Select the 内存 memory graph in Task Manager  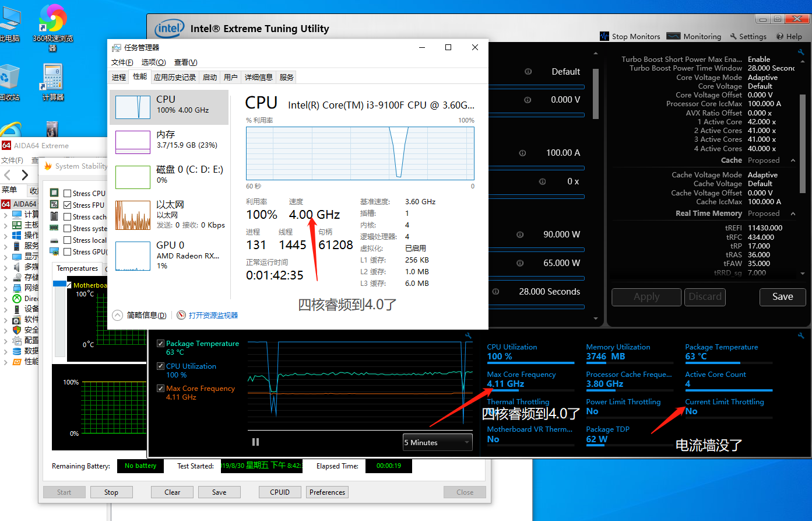click(x=133, y=142)
